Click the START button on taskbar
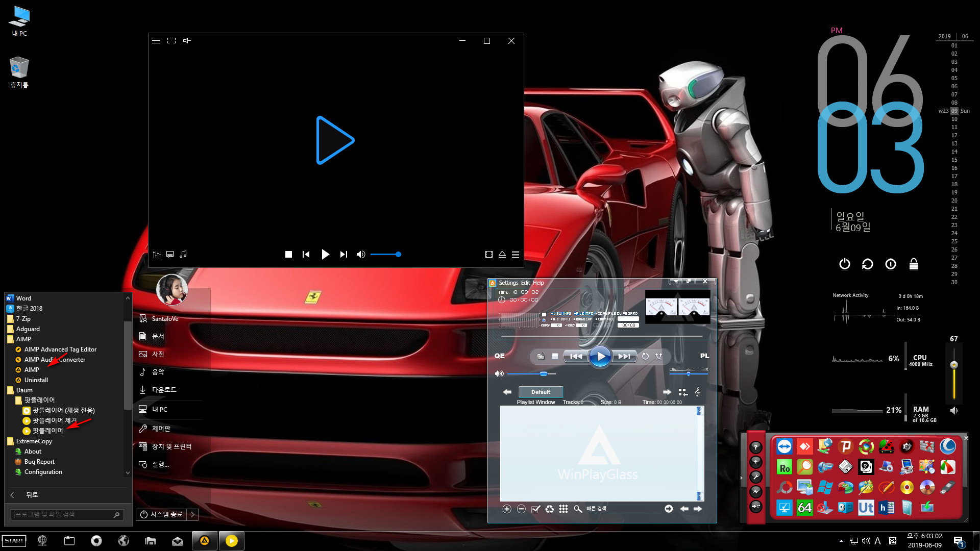This screenshot has height=551, width=980. click(14, 541)
